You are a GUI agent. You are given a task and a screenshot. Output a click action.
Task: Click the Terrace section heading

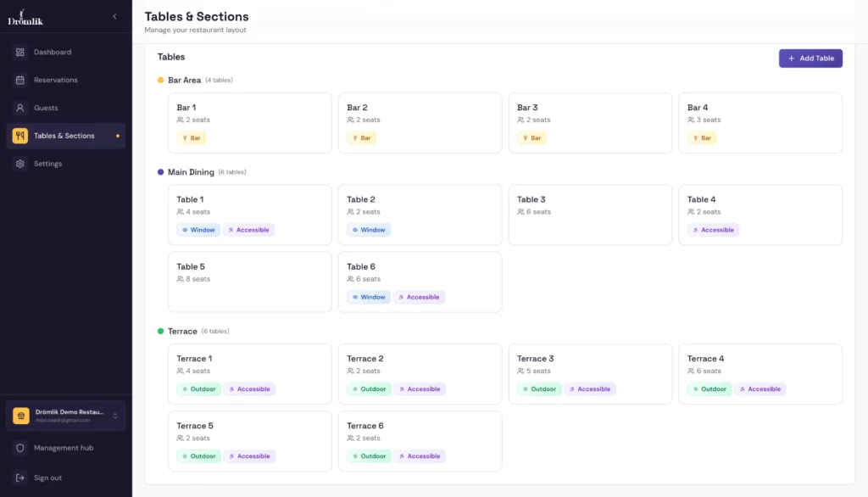click(183, 332)
